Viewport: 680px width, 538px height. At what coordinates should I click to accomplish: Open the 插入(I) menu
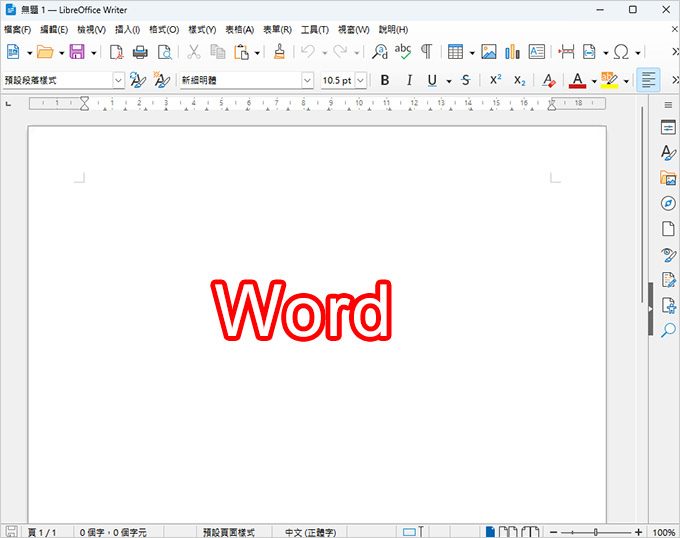tap(127, 29)
